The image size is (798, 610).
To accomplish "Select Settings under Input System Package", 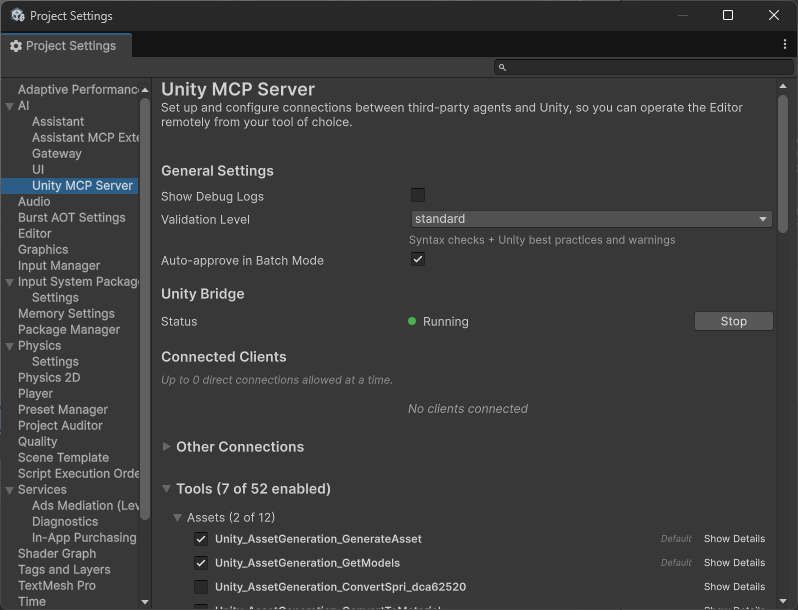I will click(55, 298).
